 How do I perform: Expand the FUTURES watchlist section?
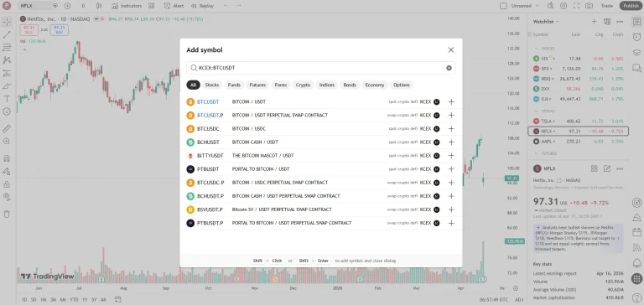coord(536,153)
